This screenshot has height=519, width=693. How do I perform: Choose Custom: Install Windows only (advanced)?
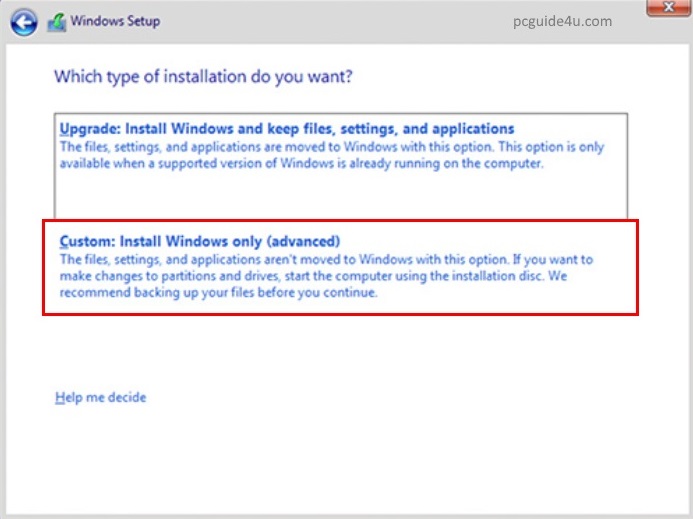pyautogui.click(x=200, y=241)
